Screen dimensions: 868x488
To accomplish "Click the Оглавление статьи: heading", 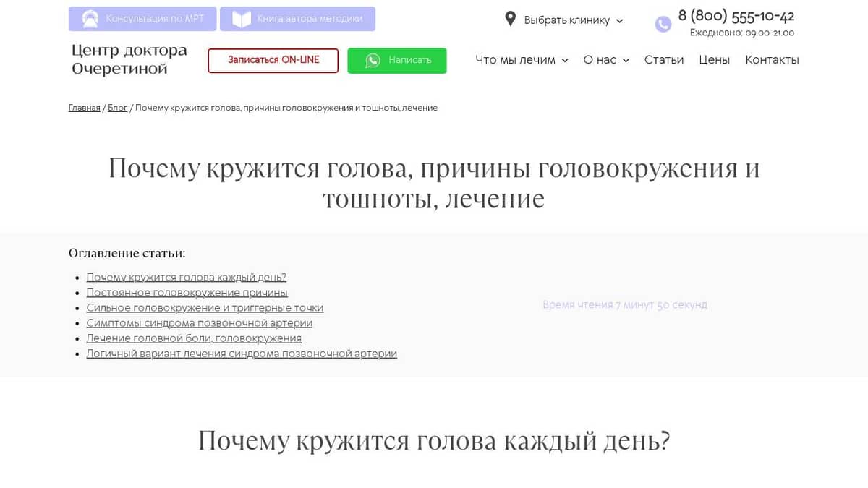I will [127, 253].
